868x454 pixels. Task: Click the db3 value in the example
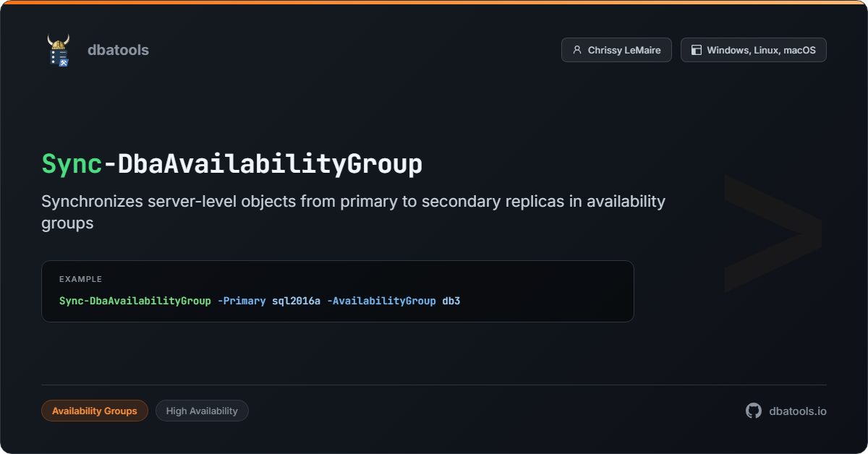pos(451,301)
